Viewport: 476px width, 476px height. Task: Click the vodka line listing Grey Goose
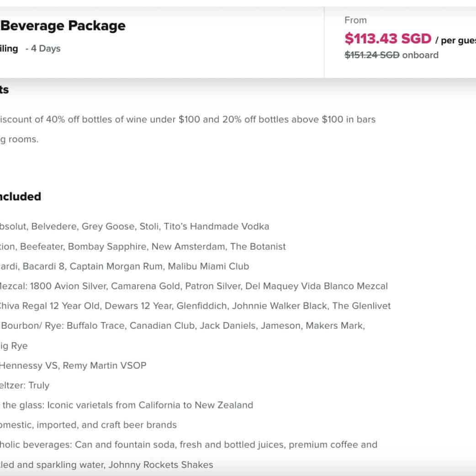pos(134,227)
